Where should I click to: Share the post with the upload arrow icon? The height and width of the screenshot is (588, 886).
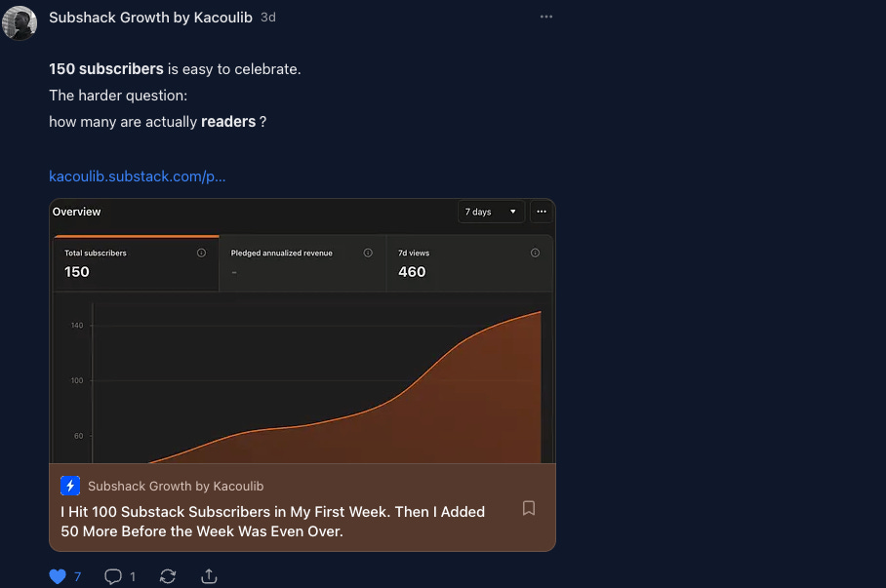click(209, 576)
